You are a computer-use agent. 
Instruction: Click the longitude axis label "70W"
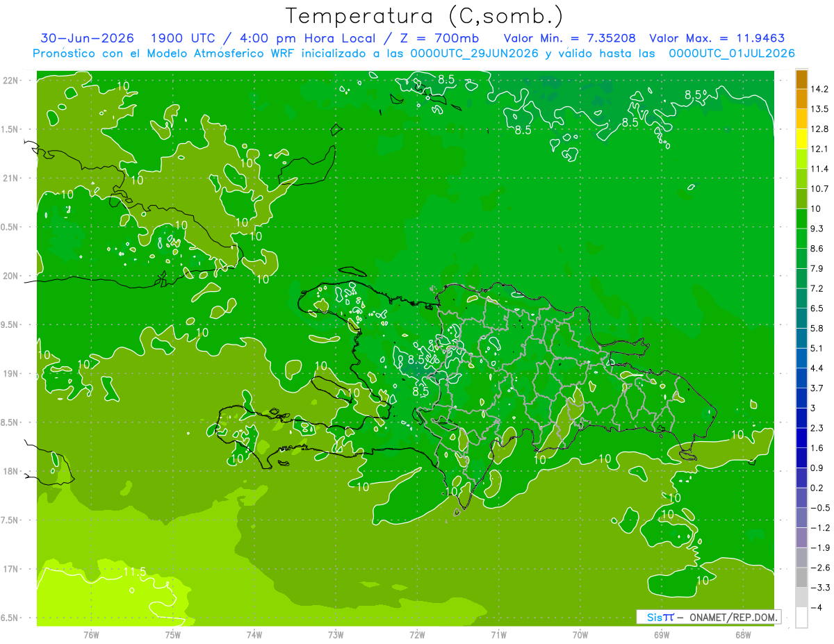click(580, 636)
